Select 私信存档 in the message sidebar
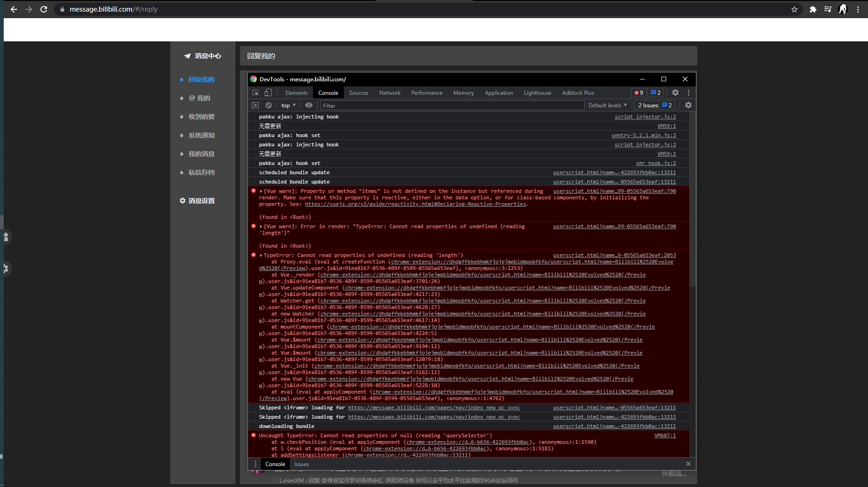868x487 pixels. pyautogui.click(x=201, y=172)
